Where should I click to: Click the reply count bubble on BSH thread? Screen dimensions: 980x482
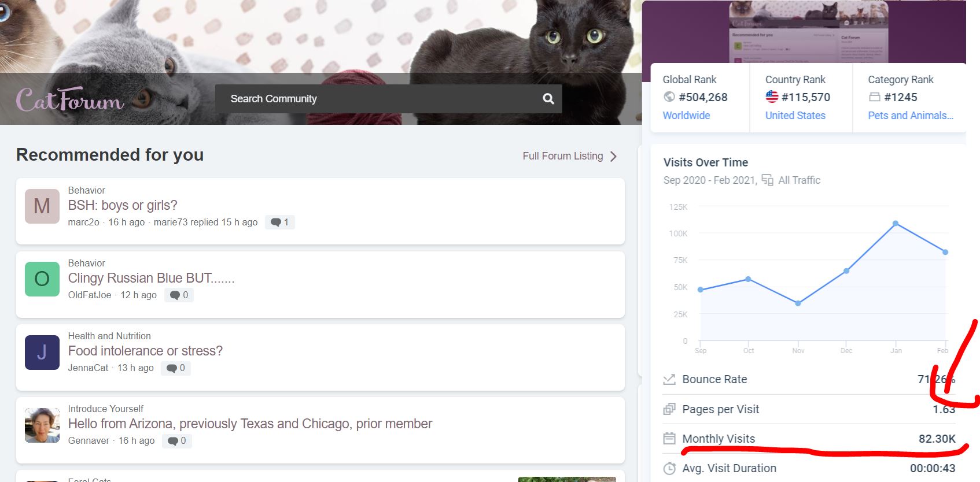280,222
